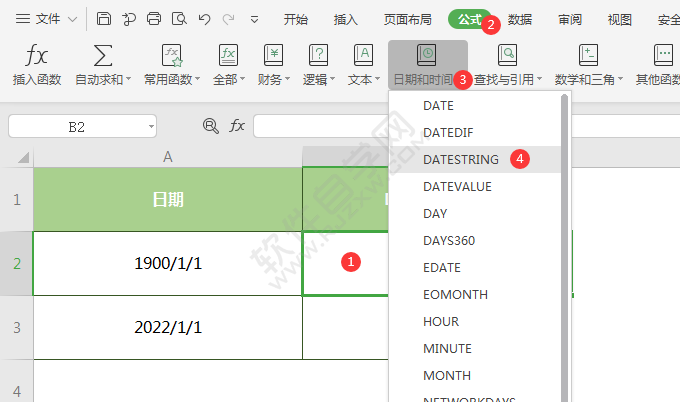Choose DAY from function list
The image size is (680, 402).
[475, 213]
